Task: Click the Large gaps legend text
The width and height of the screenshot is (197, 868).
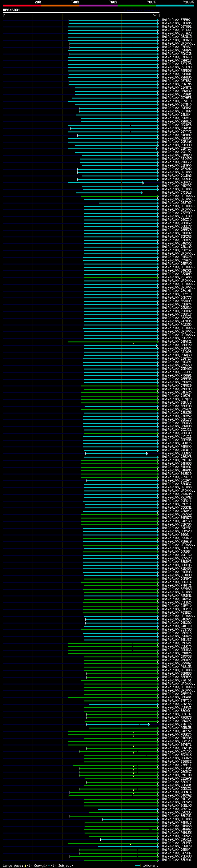Action: pyautogui.click(x=38, y=866)
